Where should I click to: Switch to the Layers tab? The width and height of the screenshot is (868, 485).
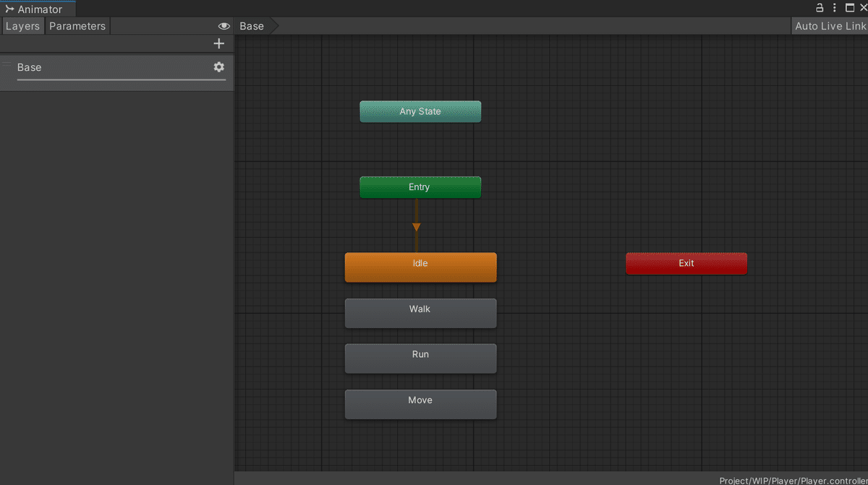pyautogui.click(x=22, y=26)
